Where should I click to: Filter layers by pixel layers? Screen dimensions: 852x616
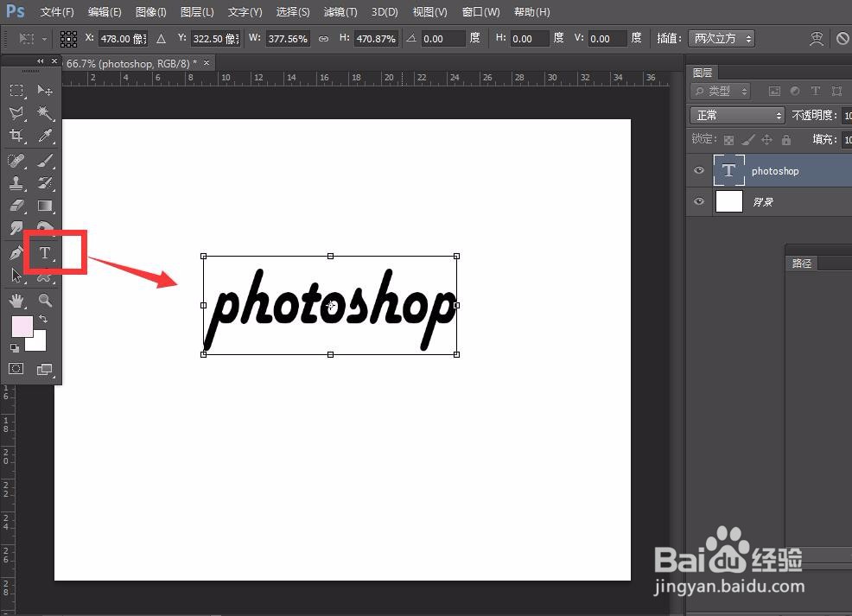point(774,92)
